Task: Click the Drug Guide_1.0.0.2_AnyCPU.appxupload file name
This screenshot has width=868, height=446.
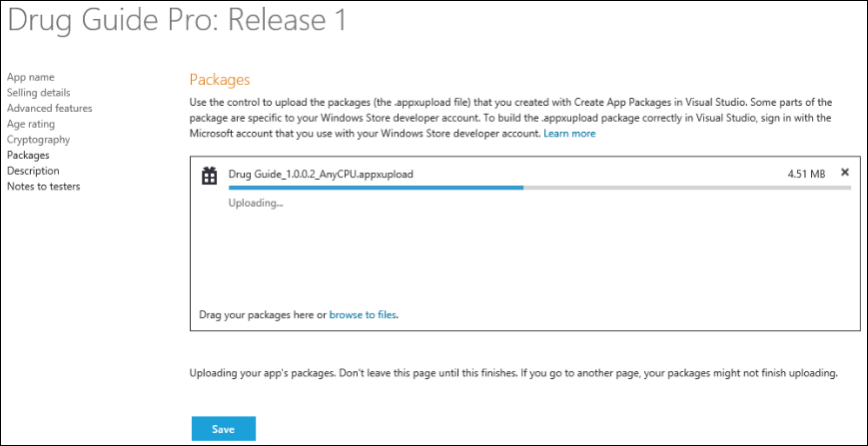Action: 321,174
